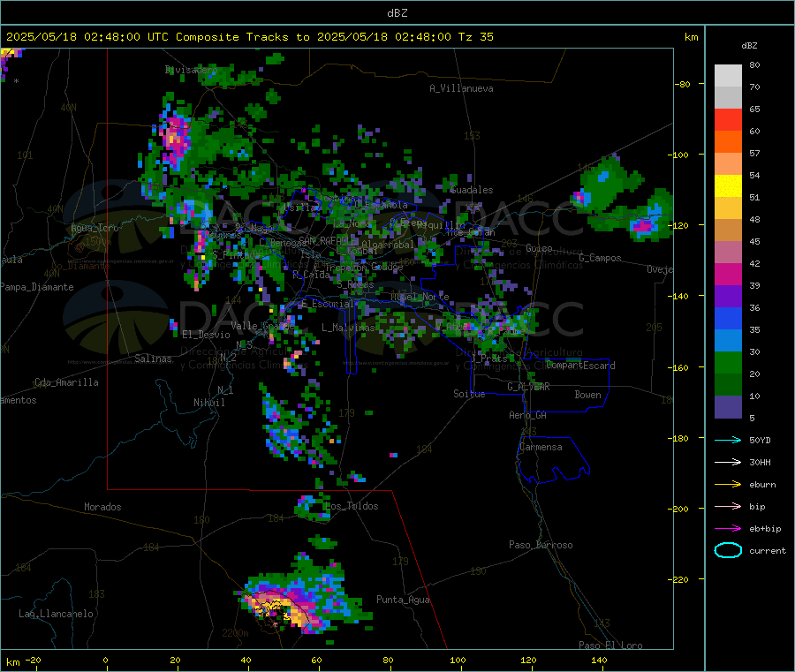This screenshot has width=795, height=672.
Task: Select the yellow 51 dBZ color swatch
Action: [x=728, y=186]
